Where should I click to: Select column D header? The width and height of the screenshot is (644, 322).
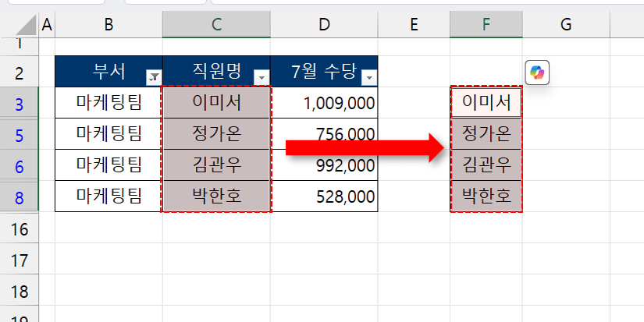coord(324,25)
